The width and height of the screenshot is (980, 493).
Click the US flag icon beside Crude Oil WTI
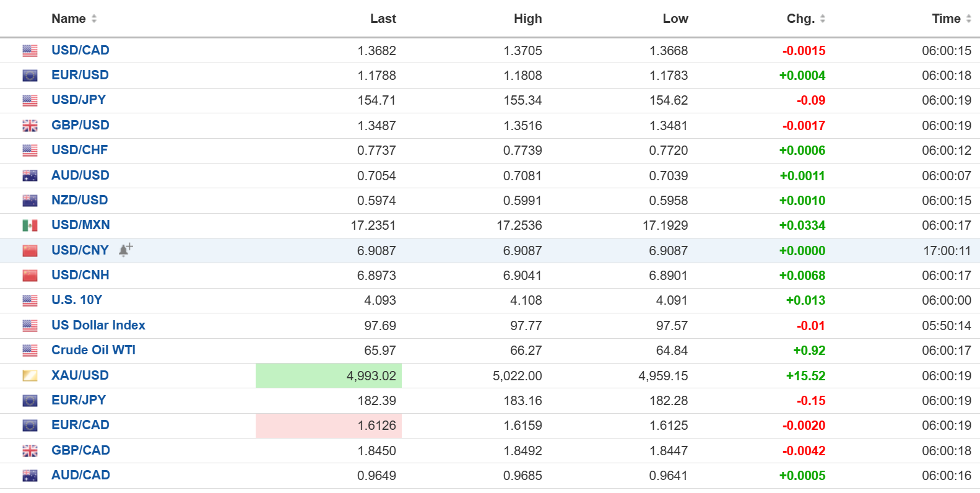(x=30, y=351)
